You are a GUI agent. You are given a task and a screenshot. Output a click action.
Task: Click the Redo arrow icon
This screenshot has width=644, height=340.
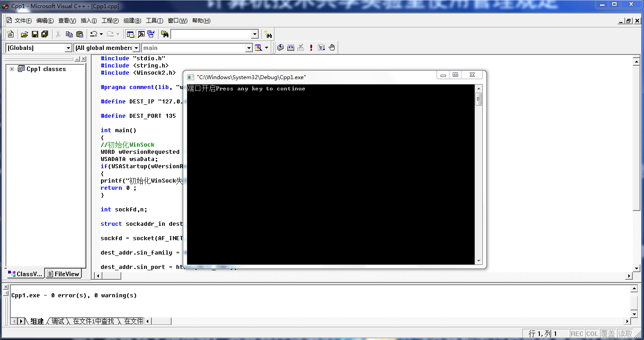click(110, 34)
